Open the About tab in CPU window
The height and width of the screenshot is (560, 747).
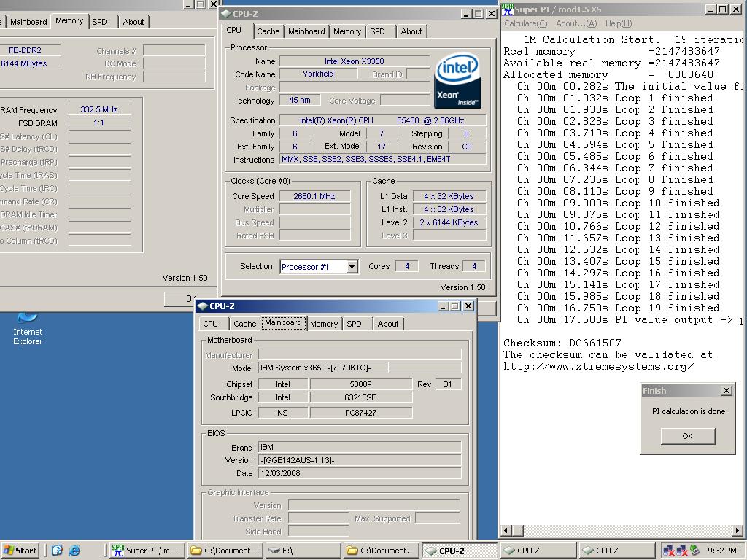pyautogui.click(x=411, y=31)
